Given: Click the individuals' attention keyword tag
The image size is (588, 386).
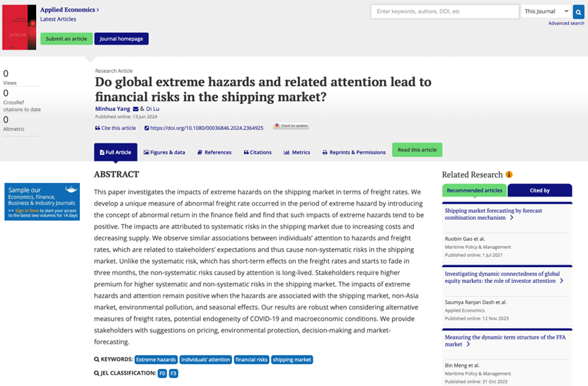Looking at the screenshot, I should pyautogui.click(x=205, y=360).
